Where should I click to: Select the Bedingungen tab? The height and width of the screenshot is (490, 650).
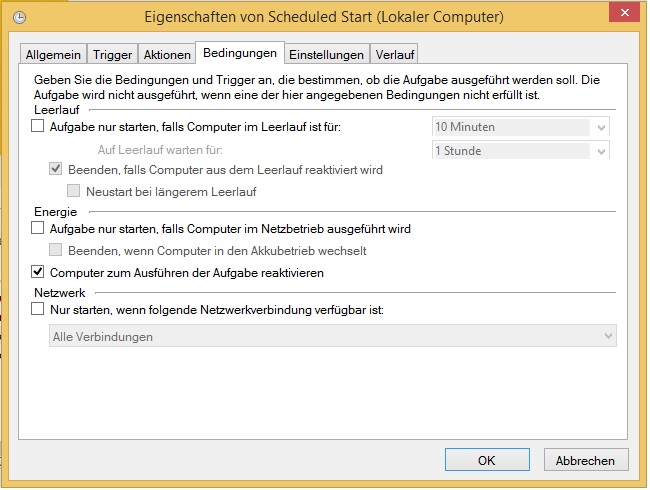[239, 52]
